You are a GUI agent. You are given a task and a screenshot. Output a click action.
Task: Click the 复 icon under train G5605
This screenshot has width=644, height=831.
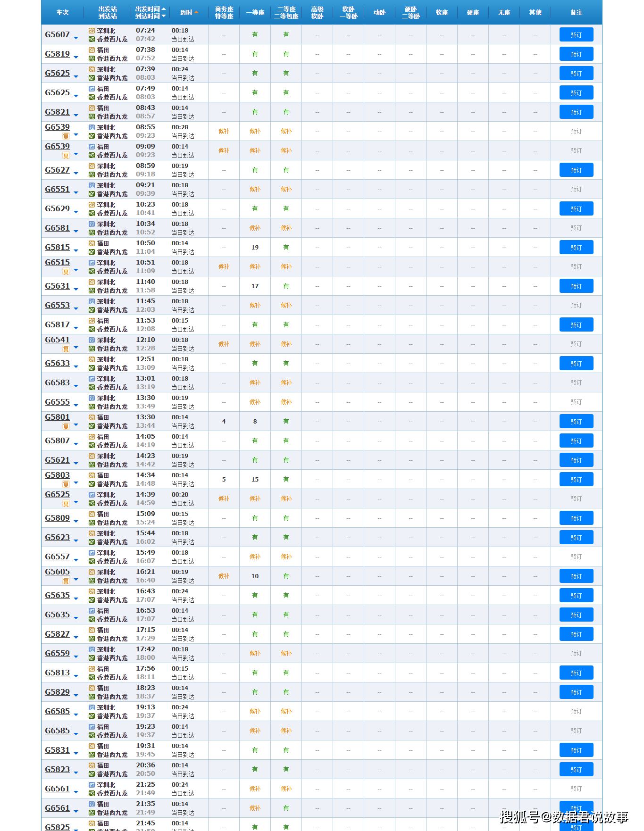pyautogui.click(x=66, y=581)
